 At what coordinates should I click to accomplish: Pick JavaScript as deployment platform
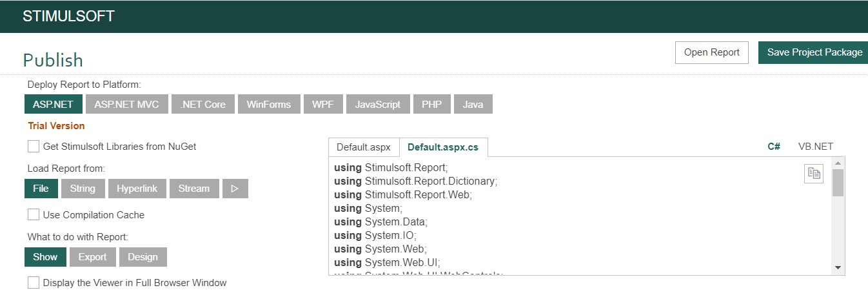(377, 104)
